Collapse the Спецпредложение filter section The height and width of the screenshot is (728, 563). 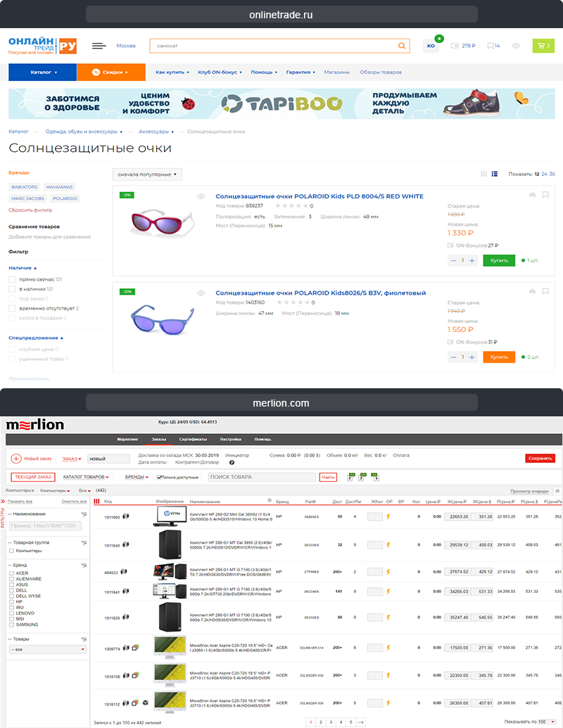pos(36,338)
